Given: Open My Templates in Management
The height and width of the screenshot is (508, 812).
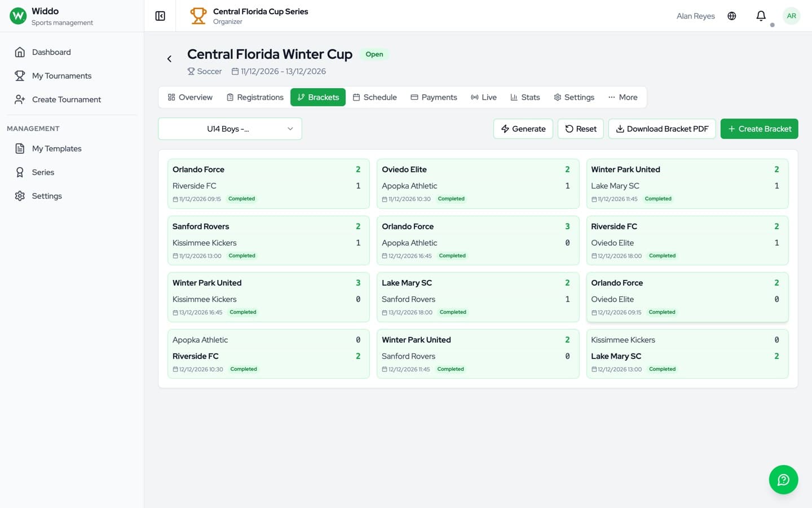Looking at the screenshot, I should (72, 148).
